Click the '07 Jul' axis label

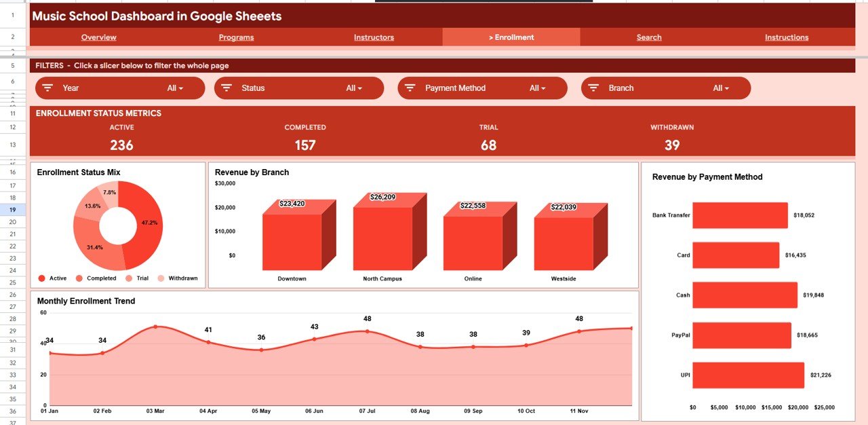click(x=367, y=411)
